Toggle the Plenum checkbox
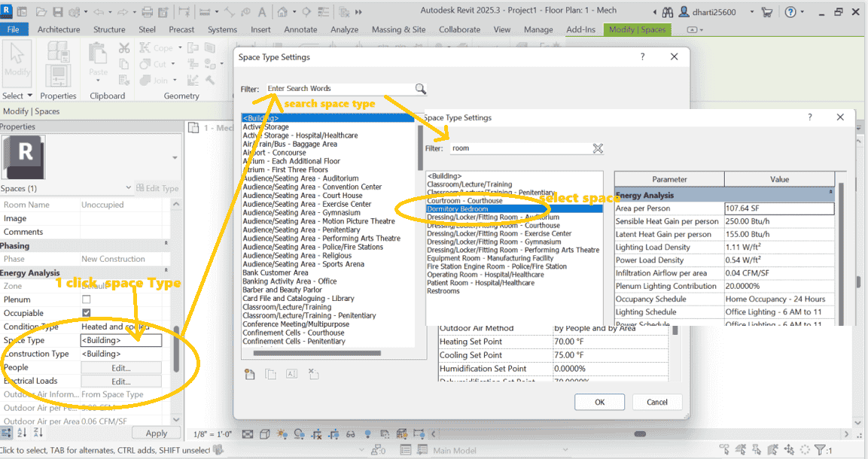Screen dimensions: 868x459 (87, 299)
